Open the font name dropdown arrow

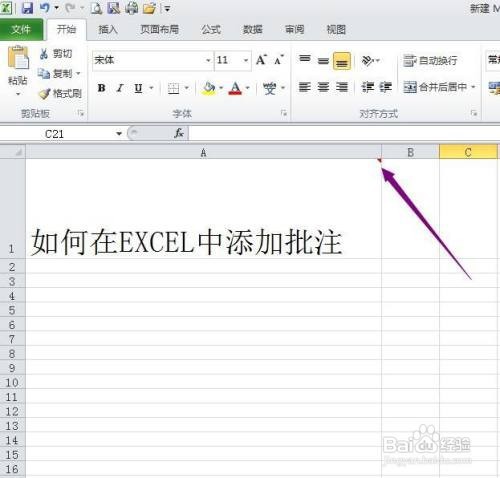(x=208, y=60)
